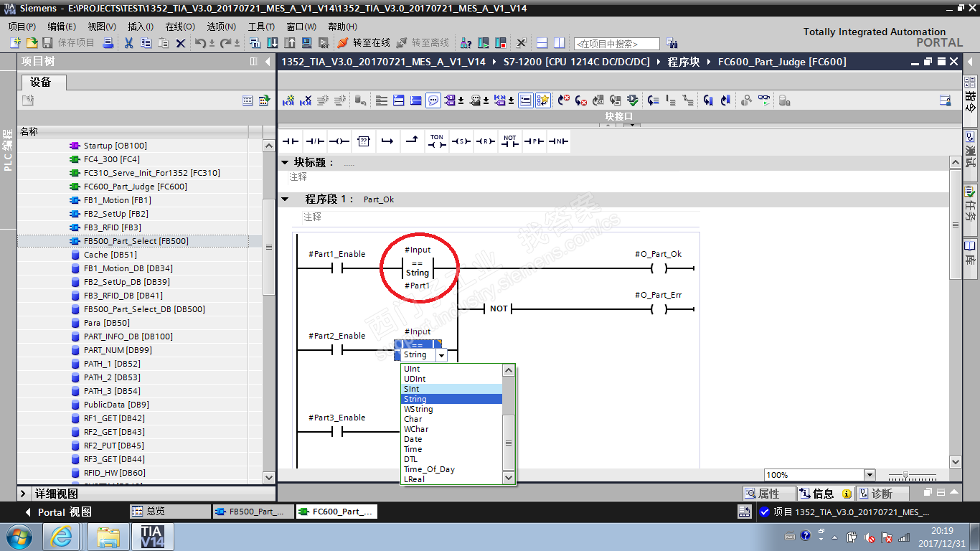The height and width of the screenshot is (551, 980).
Task: Upload from device toolbar icon
Action: coord(290,43)
